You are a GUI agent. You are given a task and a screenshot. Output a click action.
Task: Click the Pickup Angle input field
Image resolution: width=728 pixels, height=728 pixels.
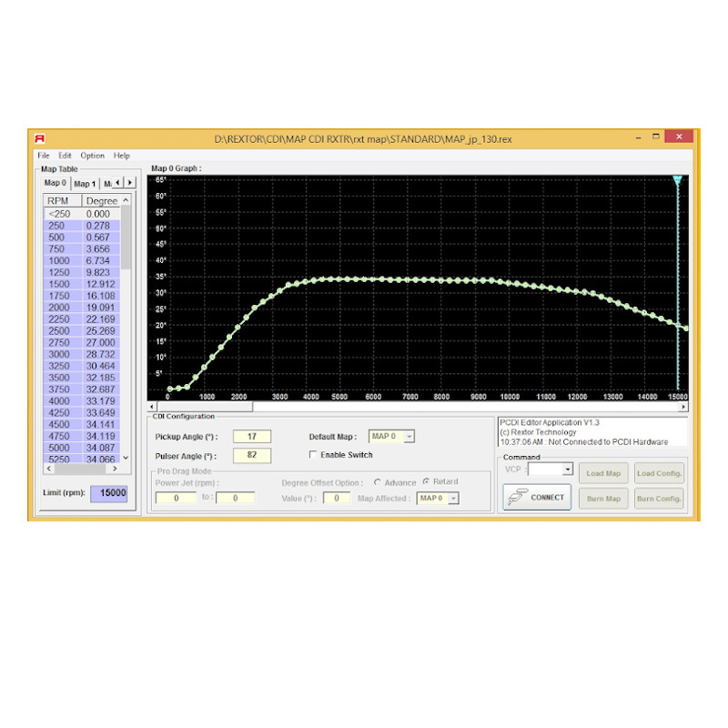pos(252,437)
